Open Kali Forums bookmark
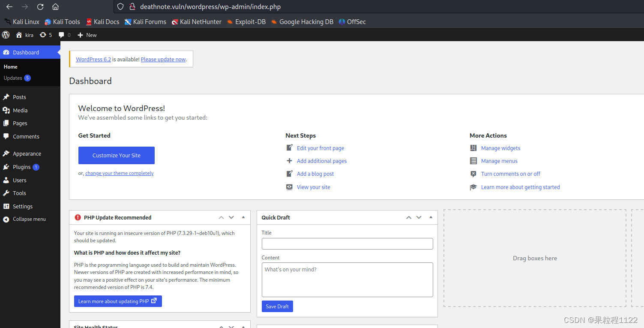The width and height of the screenshot is (644, 328). [145, 21]
